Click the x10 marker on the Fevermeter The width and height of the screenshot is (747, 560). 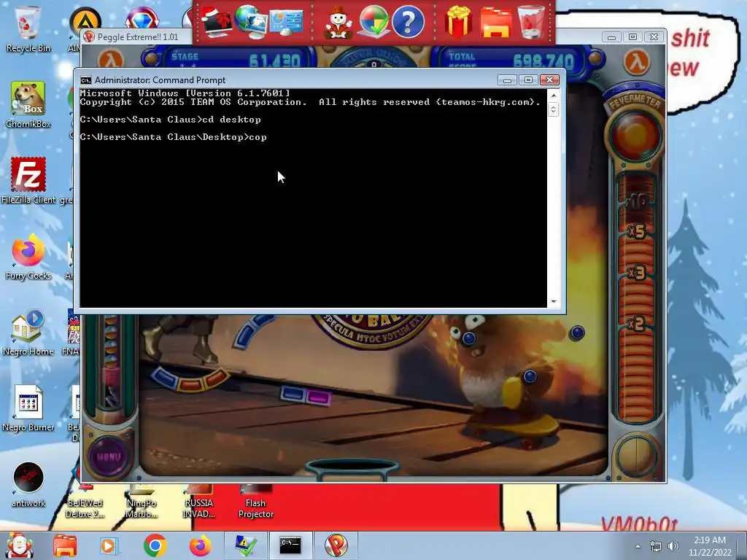point(636,201)
